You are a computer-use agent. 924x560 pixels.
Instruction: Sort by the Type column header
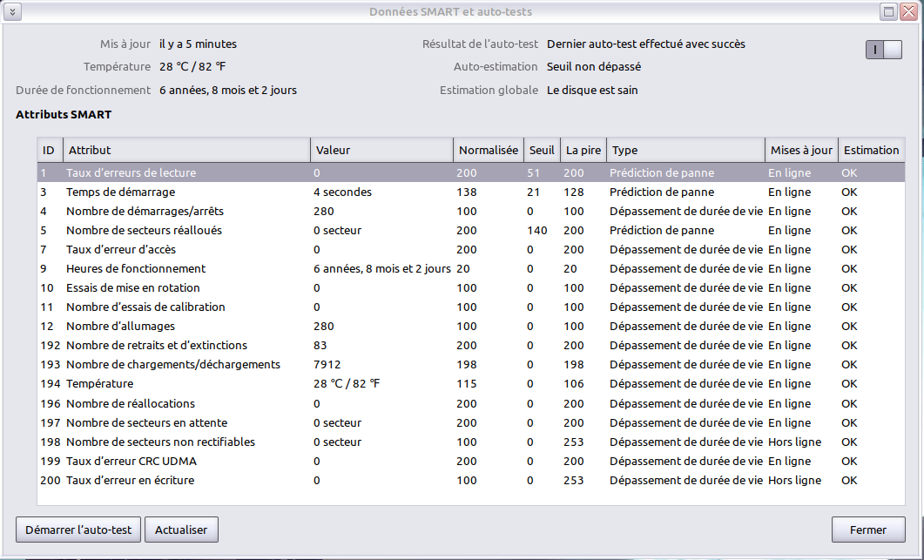point(685,151)
